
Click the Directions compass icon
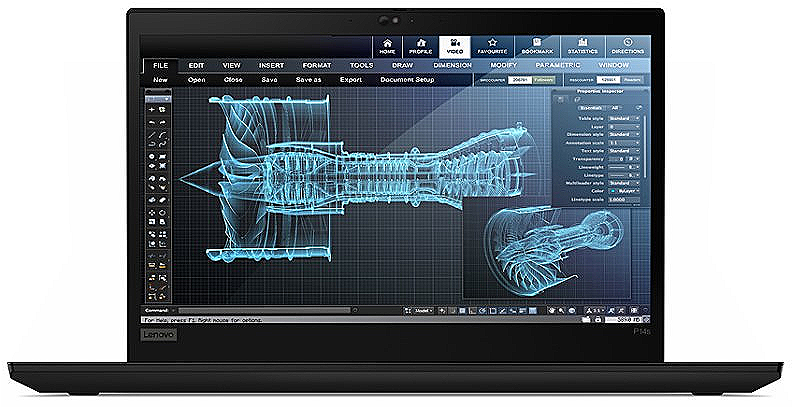coord(628,46)
